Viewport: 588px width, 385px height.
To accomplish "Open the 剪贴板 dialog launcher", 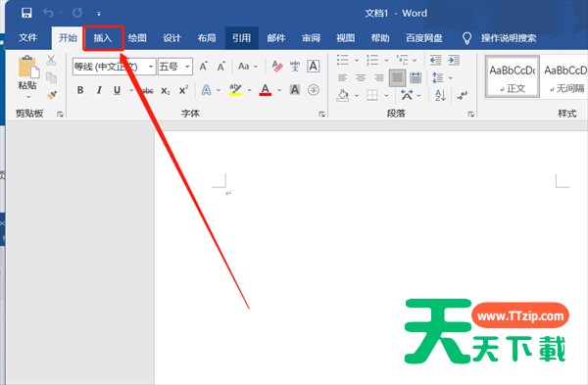I will (60, 114).
